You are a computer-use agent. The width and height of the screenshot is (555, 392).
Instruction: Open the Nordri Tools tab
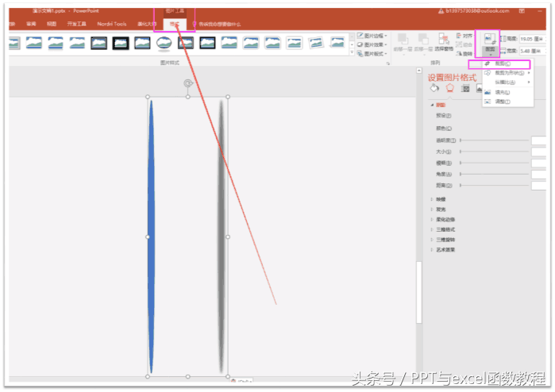point(112,24)
